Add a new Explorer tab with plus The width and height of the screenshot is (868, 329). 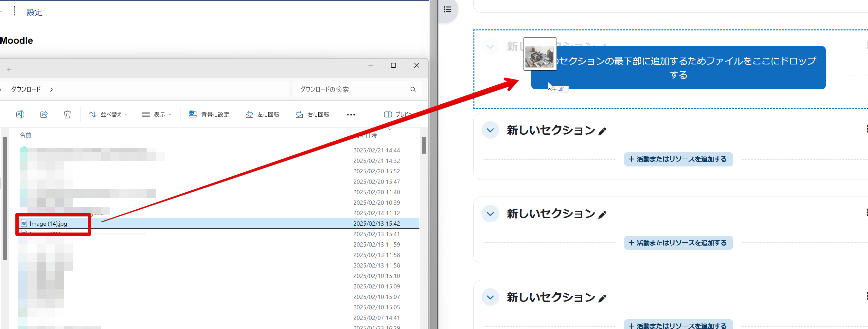click(x=9, y=70)
